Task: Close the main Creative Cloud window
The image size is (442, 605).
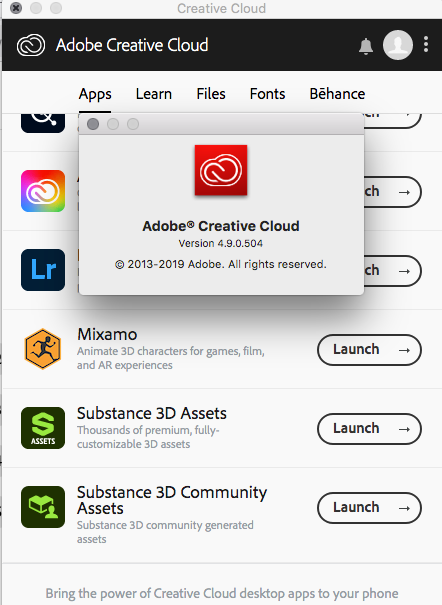Action: coord(16,8)
